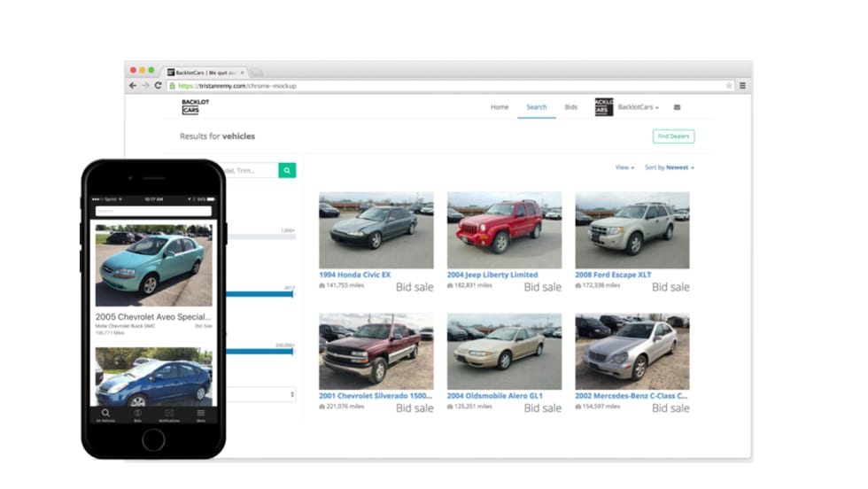Click the bookmark star in address bar
868x489 pixels.
pyautogui.click(x=729, y=86)
